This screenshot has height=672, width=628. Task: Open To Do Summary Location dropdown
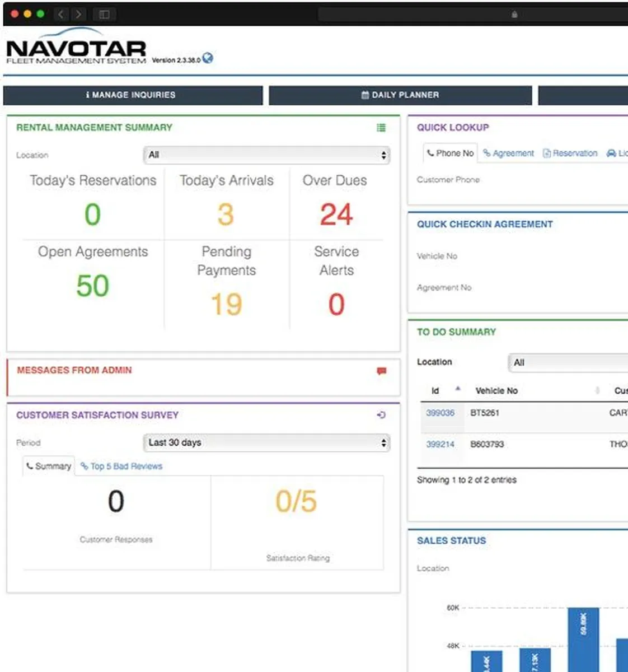(568, 362)
